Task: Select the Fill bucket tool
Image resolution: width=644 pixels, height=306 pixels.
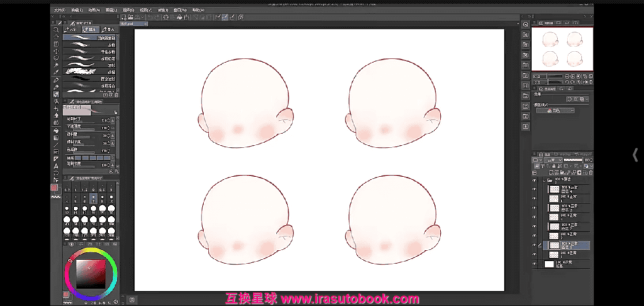Action: point(56,130)
